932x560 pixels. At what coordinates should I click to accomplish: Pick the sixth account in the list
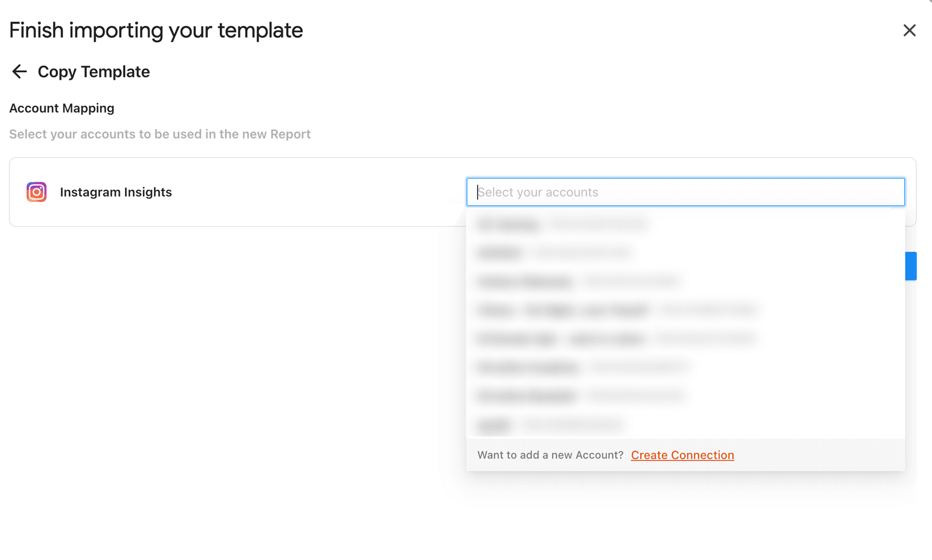[685, 367]
